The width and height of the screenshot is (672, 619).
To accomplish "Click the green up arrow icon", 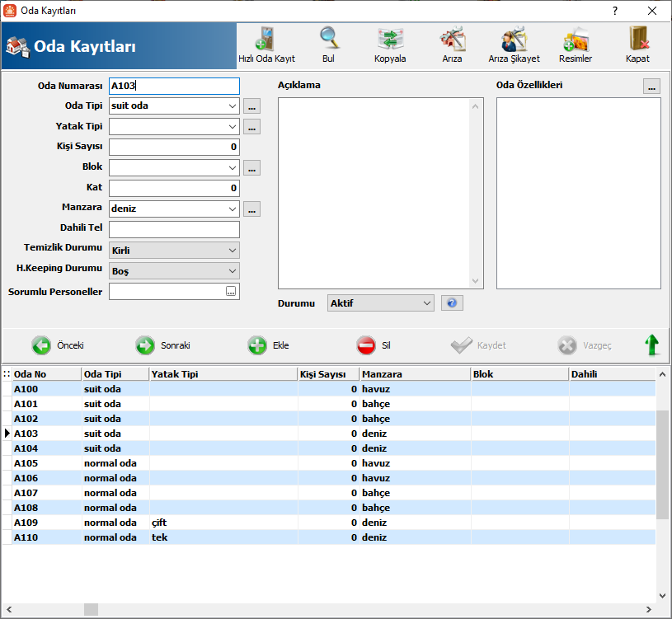I will [x=652, y=345].
